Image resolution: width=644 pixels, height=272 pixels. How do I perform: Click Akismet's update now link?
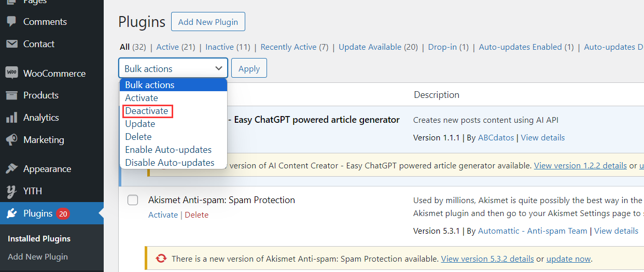tap(568, 259)
